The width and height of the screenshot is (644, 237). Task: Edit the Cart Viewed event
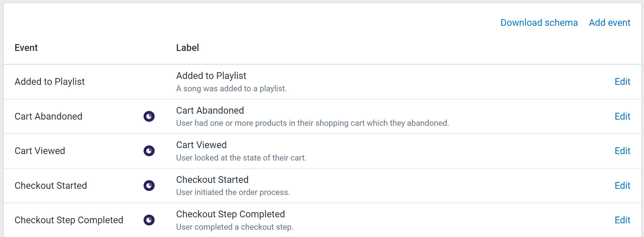click(x=622, y=151)
